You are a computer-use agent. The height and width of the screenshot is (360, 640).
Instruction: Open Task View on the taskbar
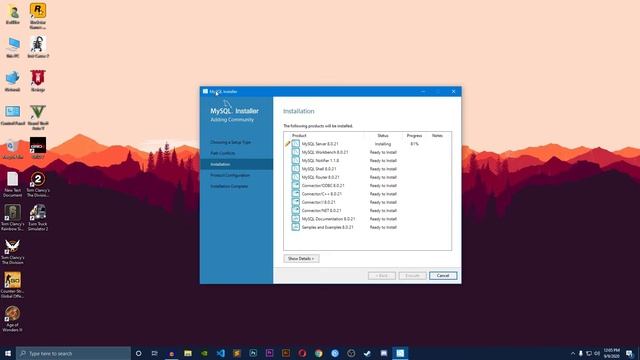(x=155, y=353)
